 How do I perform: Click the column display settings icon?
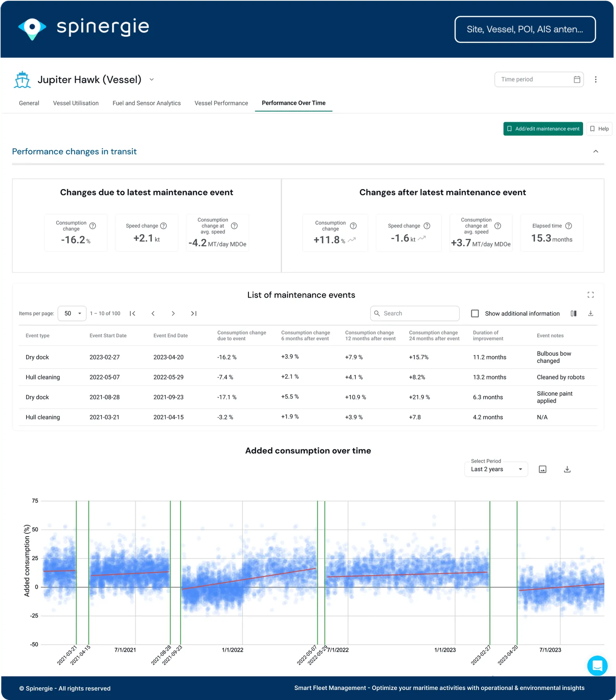573,313
